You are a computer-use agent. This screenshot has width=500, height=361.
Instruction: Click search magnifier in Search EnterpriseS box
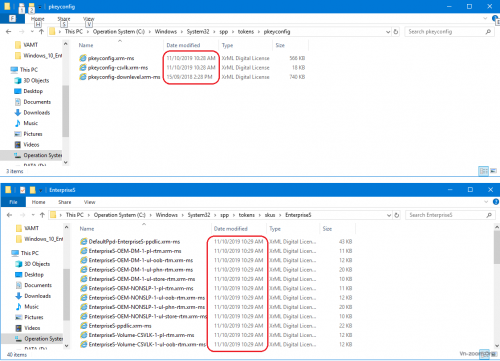tap(489, 215)
